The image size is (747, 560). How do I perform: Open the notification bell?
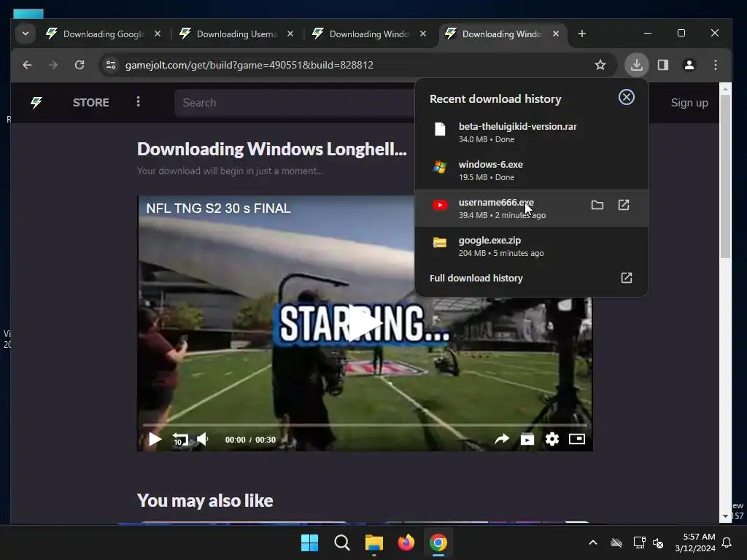727,542
